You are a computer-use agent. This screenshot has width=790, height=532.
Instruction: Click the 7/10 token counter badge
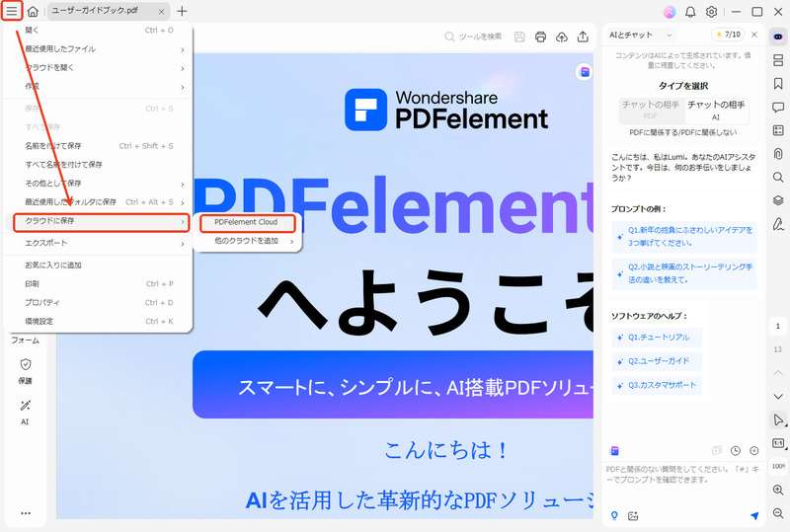point(729,35)
